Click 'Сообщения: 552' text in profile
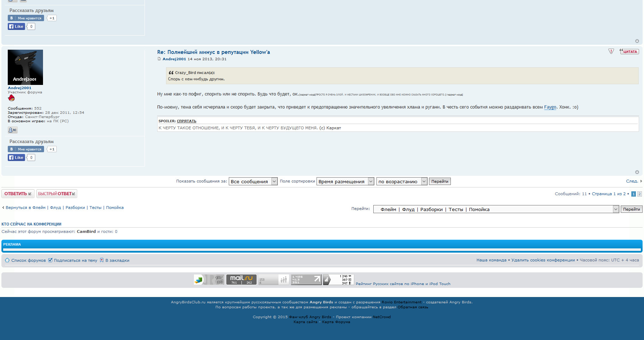This screenshot has height=340, width=644. point(25,108)
